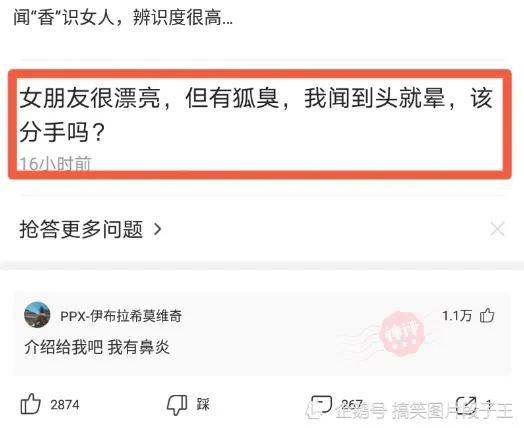Tap the 抢答更多问题 text link
This screenshot has width=524, height=428.
click(x=81, y=230)
